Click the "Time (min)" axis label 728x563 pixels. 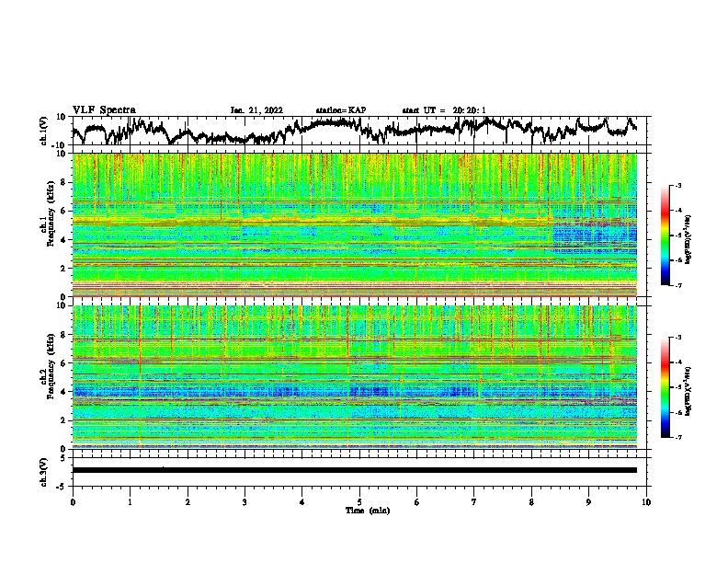[368, 511]
